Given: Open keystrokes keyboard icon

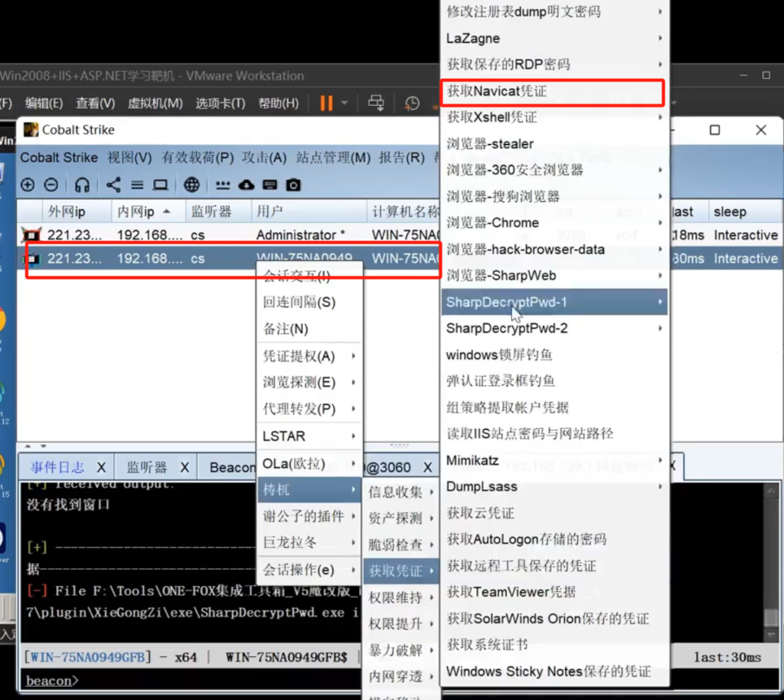Looking at the screenshot, I should pyautogui.click(x=269, y=185).
